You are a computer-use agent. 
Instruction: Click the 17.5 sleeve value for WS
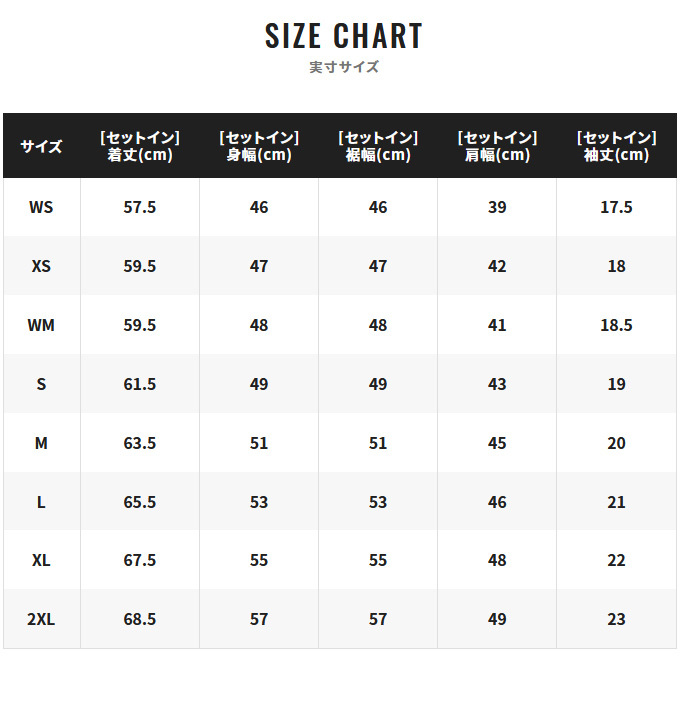click(x=616, y=207)
